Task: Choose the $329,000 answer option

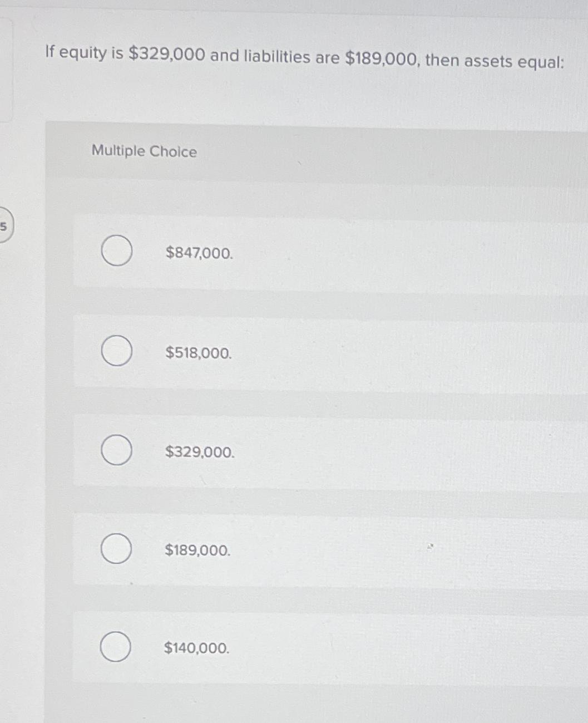Action: [x=116, y=450]
